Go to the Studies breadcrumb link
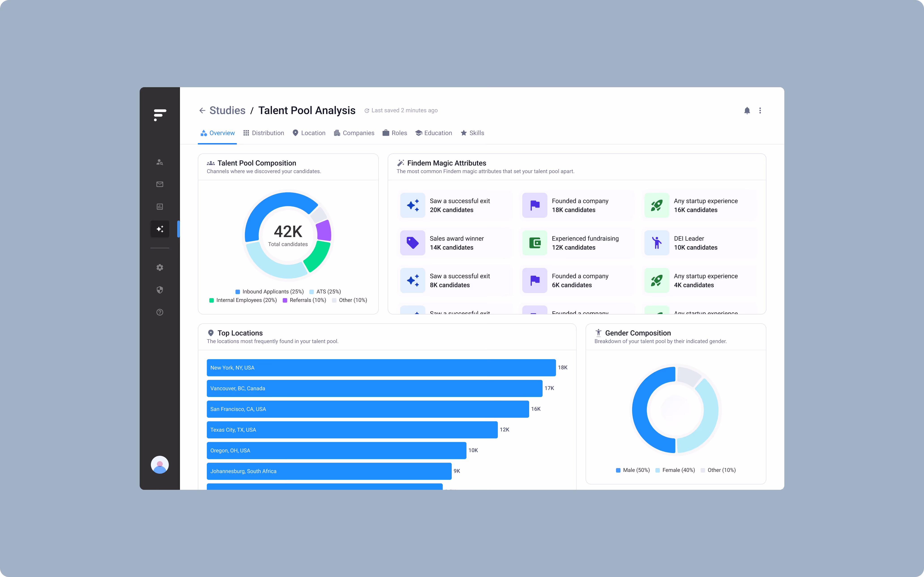Image resolution: width=924 pixels, height=577 pixels. point(227,111)
